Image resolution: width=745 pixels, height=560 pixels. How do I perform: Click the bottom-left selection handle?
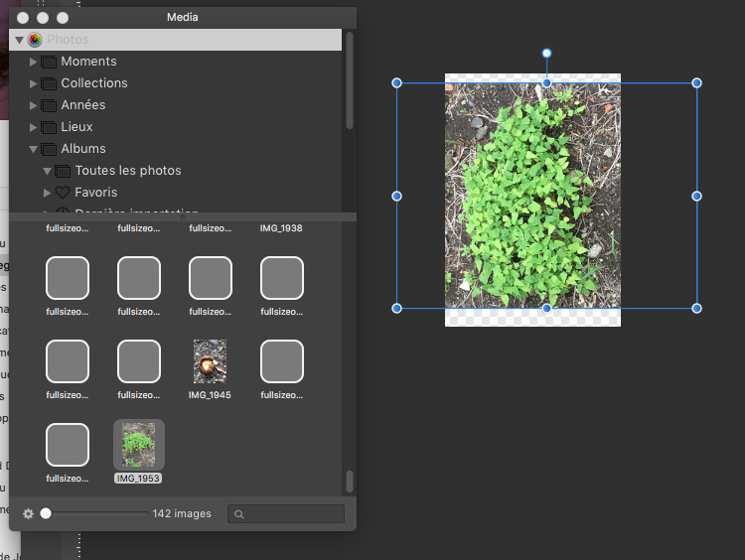396,308
